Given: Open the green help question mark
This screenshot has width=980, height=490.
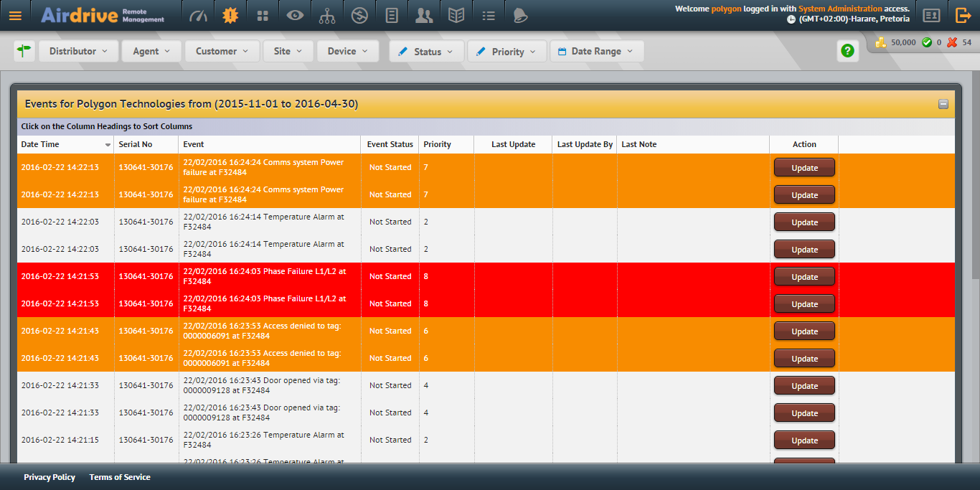Looking at the screenshot, I should coord(848,51).
